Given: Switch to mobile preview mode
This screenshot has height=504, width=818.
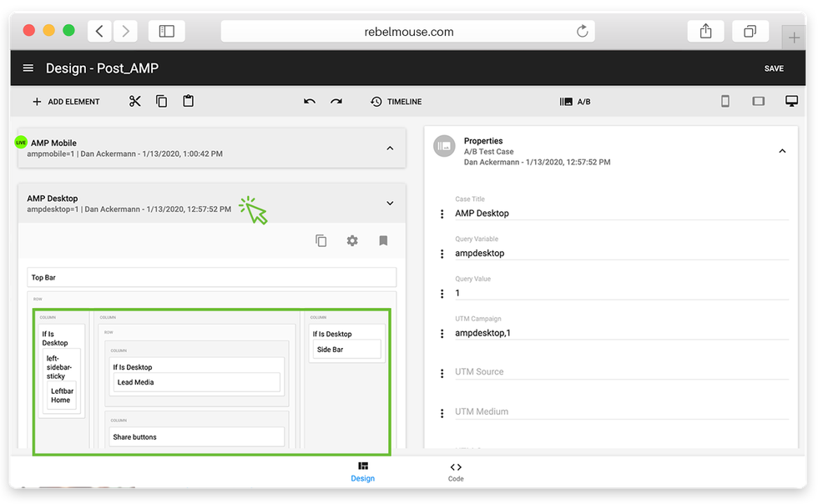Looking at the screenshot, I should point(725,100).
